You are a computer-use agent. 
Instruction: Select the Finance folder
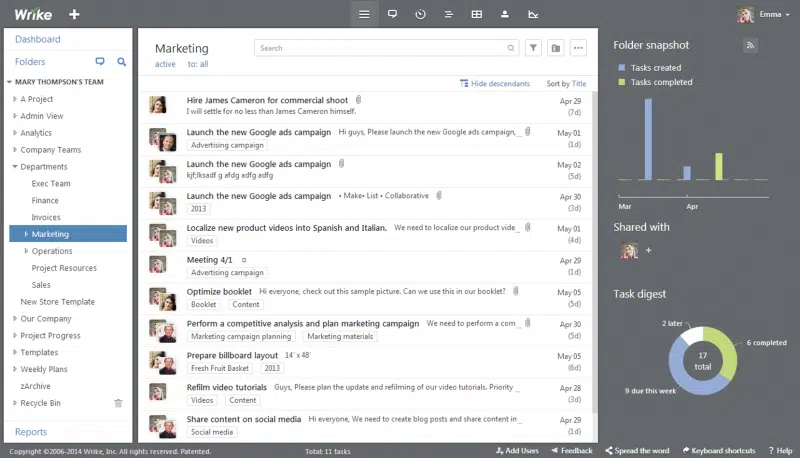[x=45, y=200]
